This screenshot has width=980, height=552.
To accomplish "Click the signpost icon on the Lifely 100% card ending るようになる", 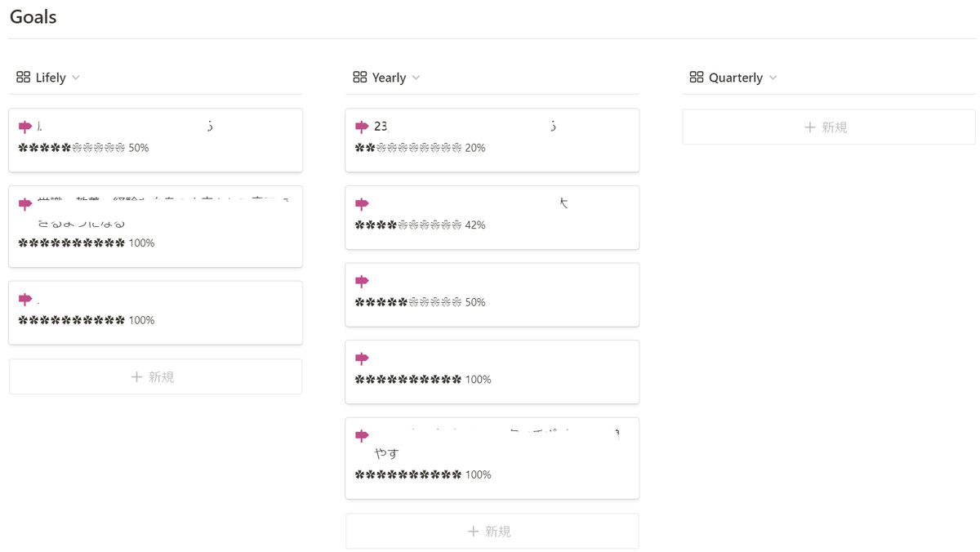I will point(25,204).
